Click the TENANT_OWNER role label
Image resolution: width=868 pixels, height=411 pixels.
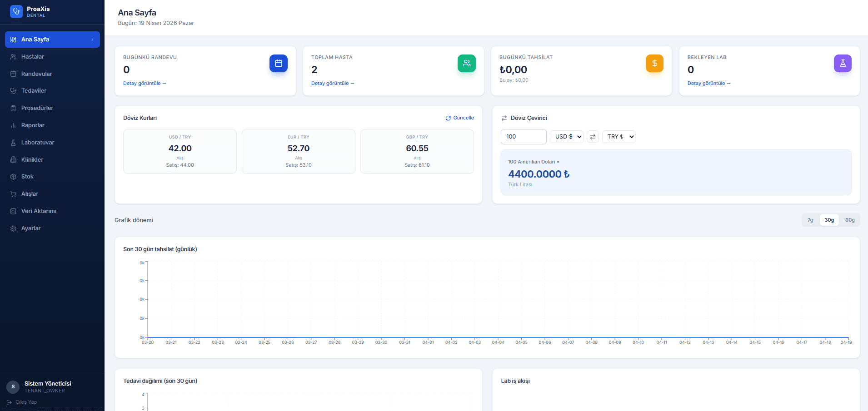pos(45,391)
